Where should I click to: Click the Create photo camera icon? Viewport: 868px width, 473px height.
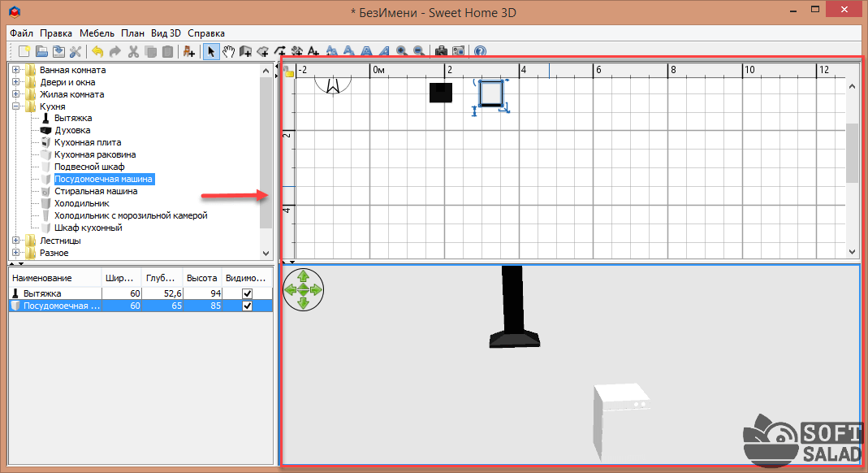441,51
